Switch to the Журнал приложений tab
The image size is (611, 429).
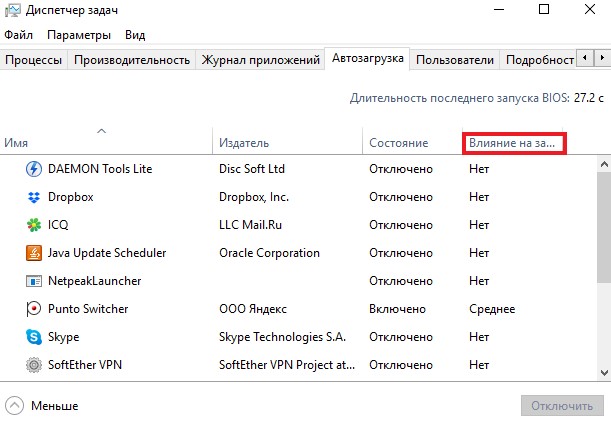(x=260, y=60)
